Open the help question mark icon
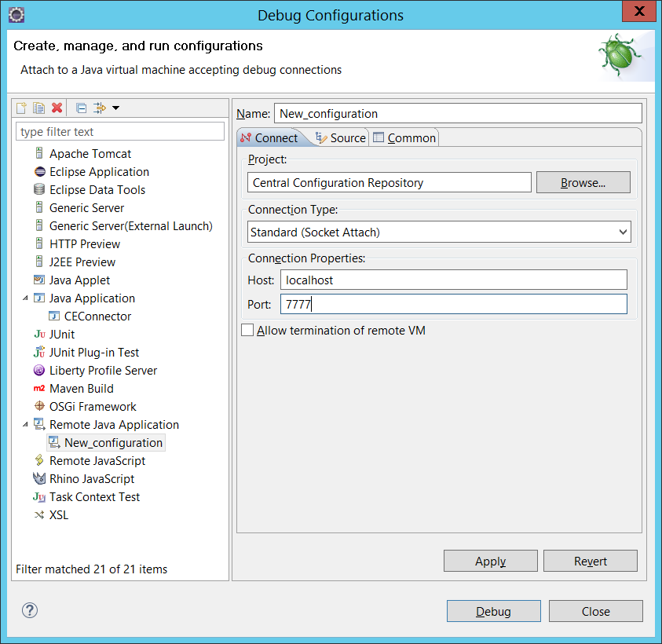 coord(30,610)
